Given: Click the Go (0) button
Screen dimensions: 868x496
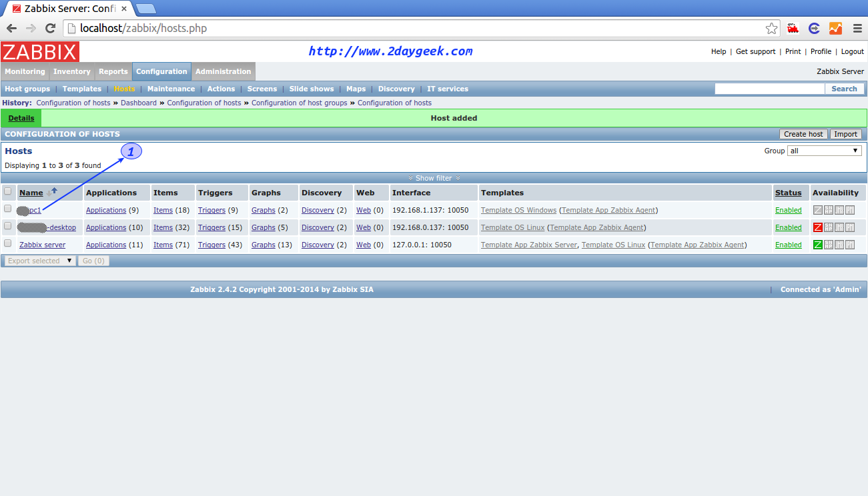Looking at the screenshot, I should tap(93, 261).
